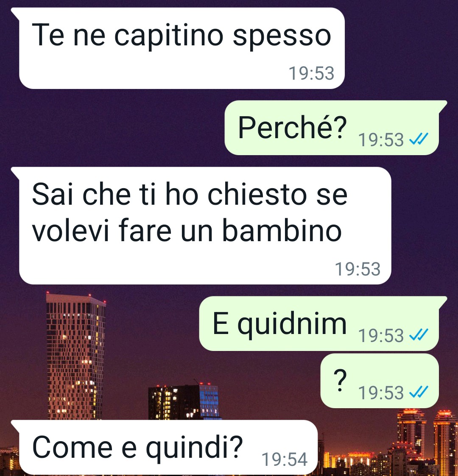The width and height of the screenshot is (458, 476).
Task: Tap the double-check icon beside "E quidnim"
Action: pyautogui.click(x=419, y=335)
